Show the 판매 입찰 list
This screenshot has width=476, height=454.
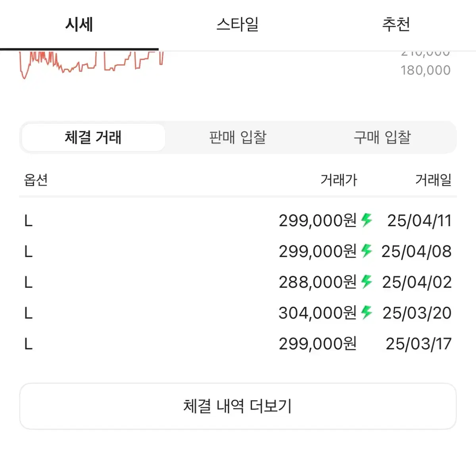(x=238, y=137)
